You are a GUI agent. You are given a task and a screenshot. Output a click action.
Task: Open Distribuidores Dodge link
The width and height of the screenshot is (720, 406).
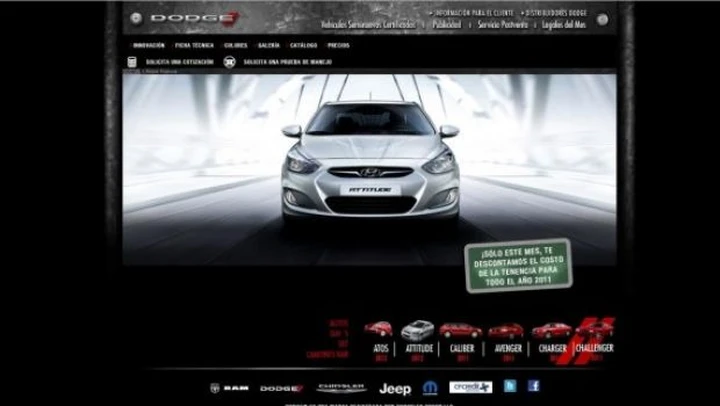(556, 13)
